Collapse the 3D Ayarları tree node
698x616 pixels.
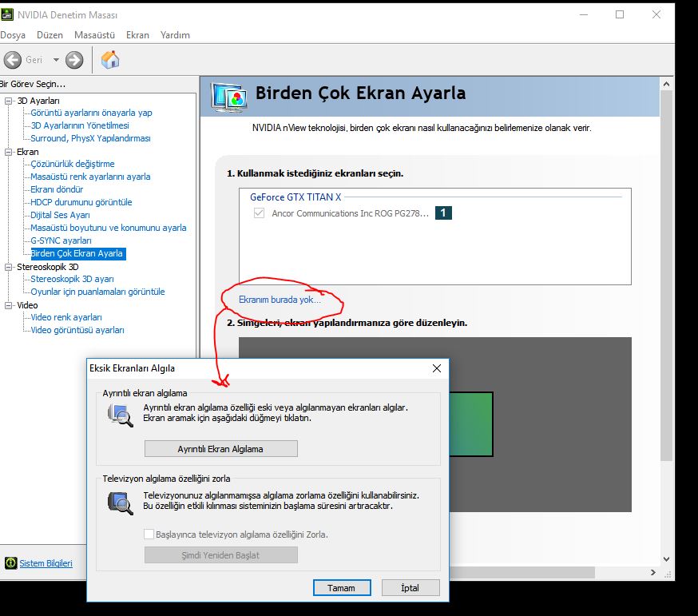(8, 101)
